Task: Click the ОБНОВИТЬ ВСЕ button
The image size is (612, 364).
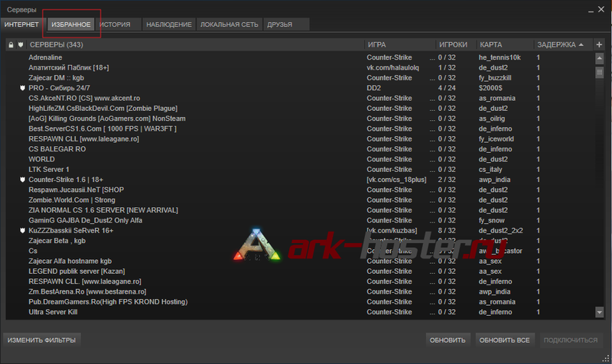Action: (x=505, y=340)
